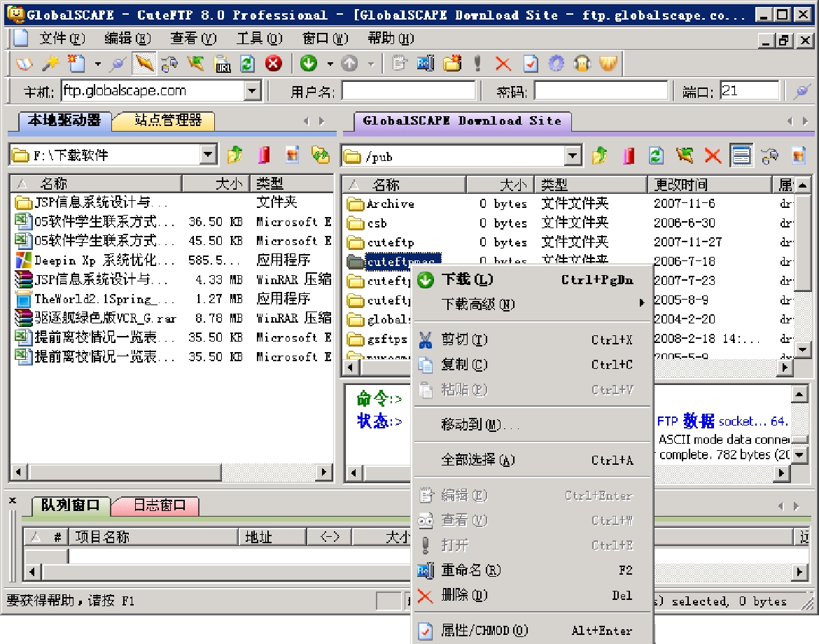
Task: Close the queue pane with the small x
Action: [x=13, y=500]
